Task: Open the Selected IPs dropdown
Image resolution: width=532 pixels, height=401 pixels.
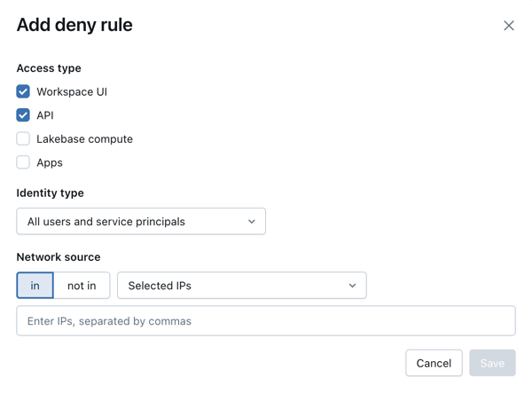Action: (241, 286)
